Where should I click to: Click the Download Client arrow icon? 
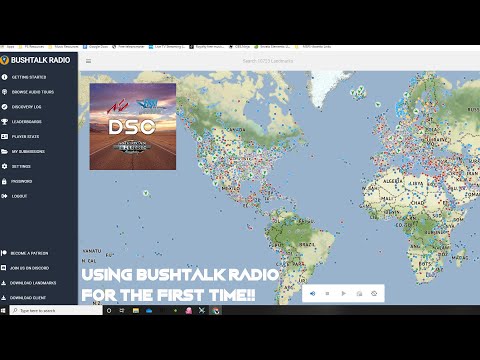point(4,298)
